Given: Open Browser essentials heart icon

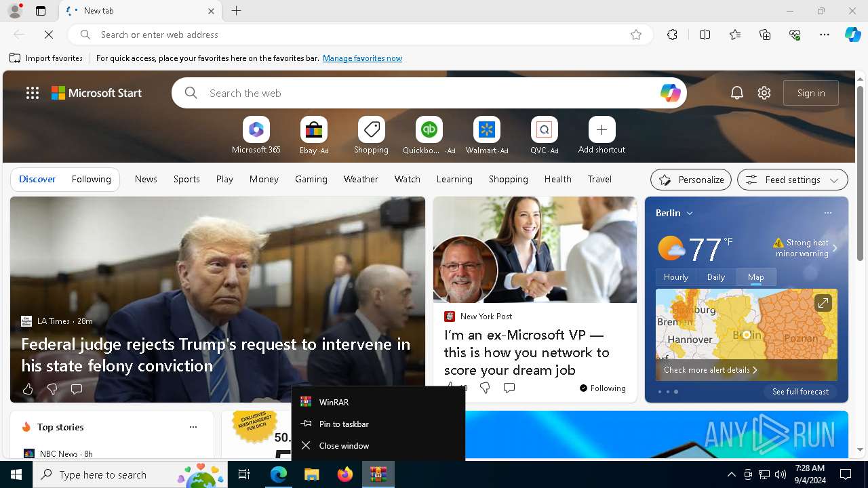Looking at the screenshot, I should [795, 35].
